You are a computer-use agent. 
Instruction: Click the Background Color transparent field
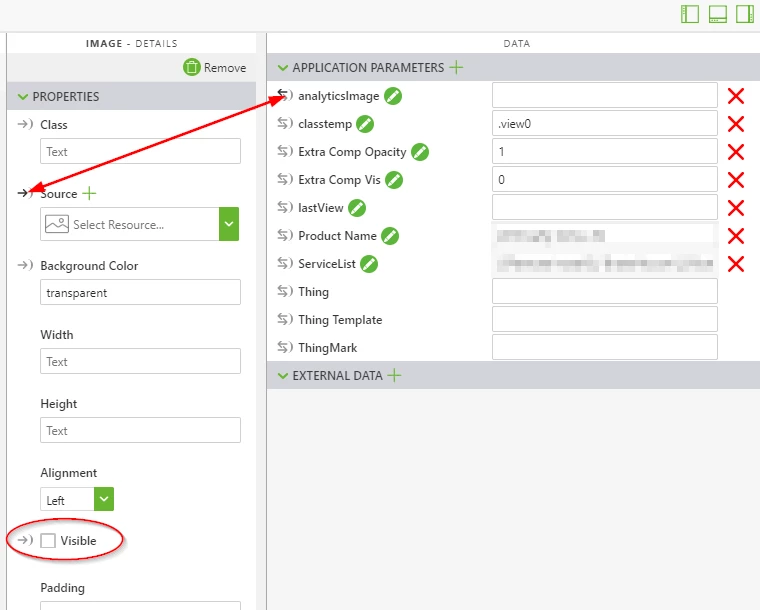[x=141, y=292]
